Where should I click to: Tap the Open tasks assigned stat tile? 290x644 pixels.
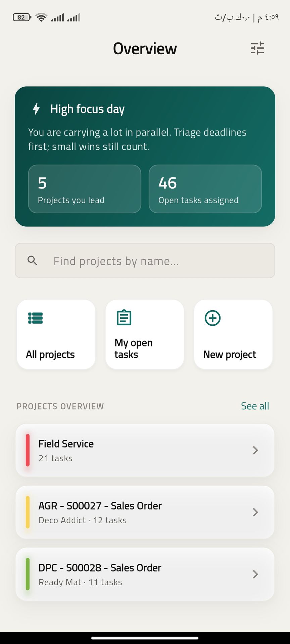click(x=205, y=189)
